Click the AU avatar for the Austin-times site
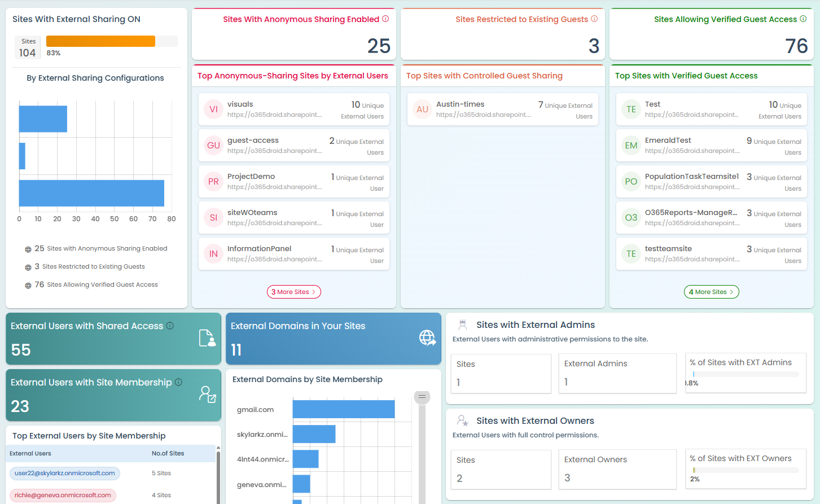Viewport: 820px width, 504px height. pos(422,109)
